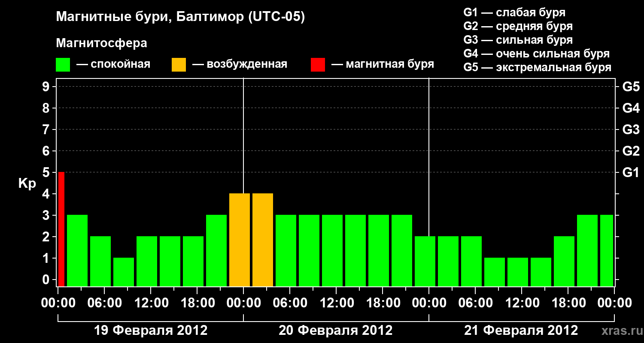Click the red 'магнитная буря' legend swatch
The image size is (644, 343).
click(318, 65)
